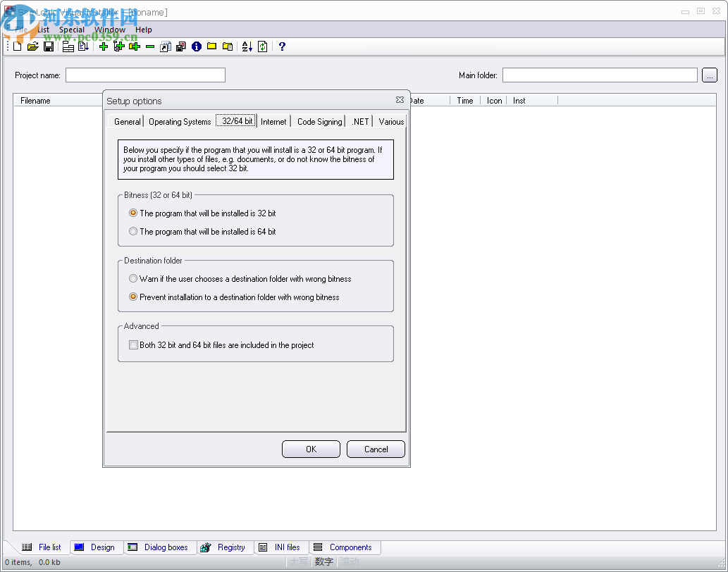Open Help using the question mark icon

click(281, 46)
